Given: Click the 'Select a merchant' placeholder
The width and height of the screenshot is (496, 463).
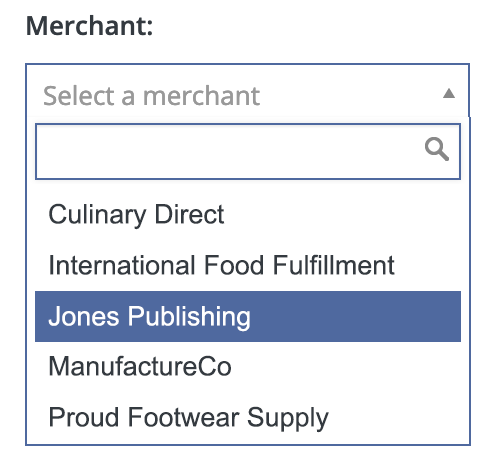Looking at the screenshot, I should pos(151,96).
